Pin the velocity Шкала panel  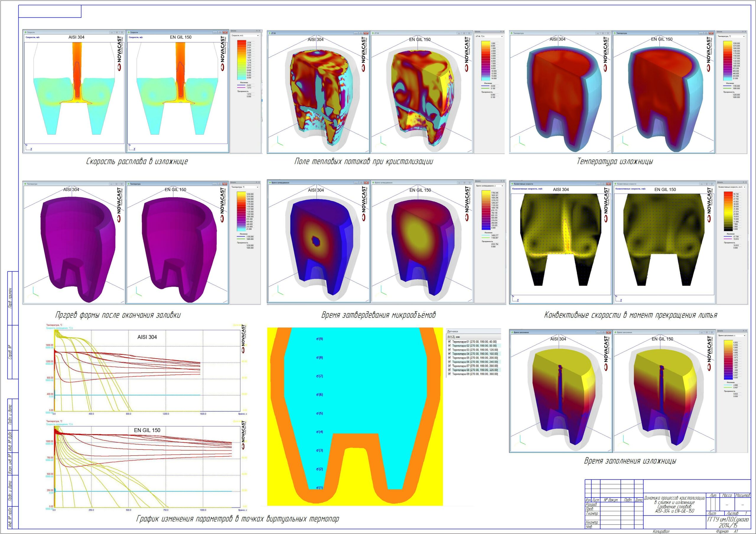257,31
